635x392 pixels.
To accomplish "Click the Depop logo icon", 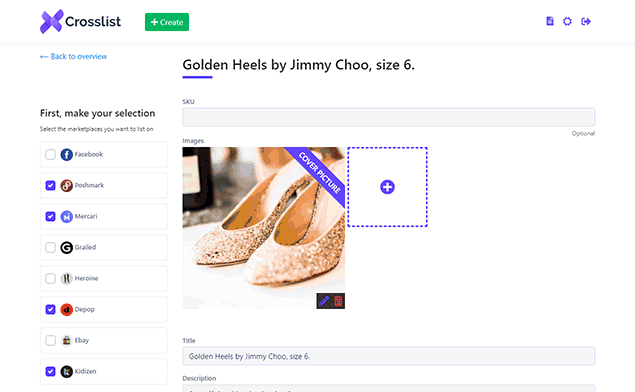I will pyautogui.click(x=66, y=309).
